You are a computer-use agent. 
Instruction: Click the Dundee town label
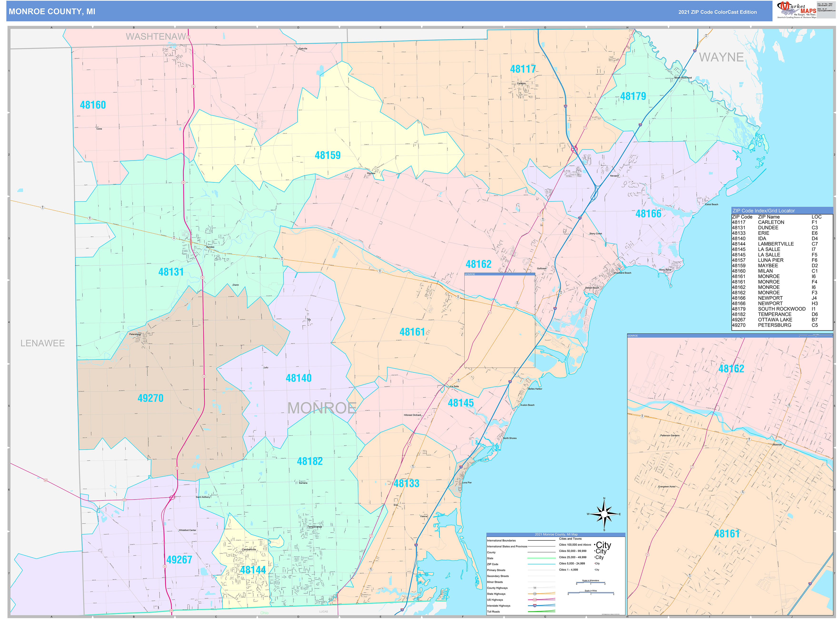(210, 247)
